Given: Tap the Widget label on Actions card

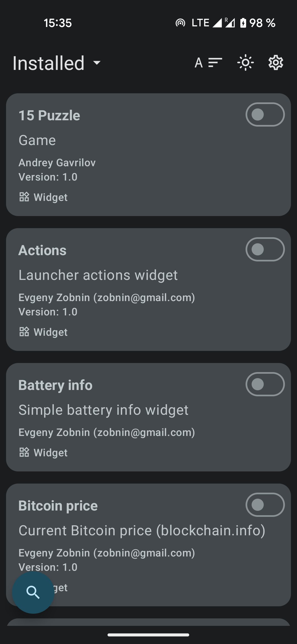Looking at the screenshot, I should 51,332.
